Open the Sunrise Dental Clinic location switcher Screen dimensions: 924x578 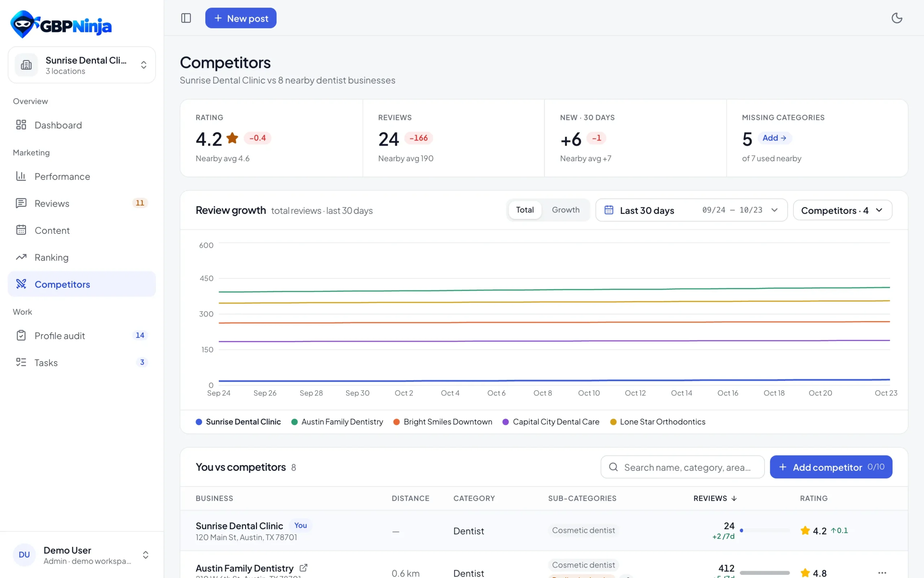click(82, 65)
